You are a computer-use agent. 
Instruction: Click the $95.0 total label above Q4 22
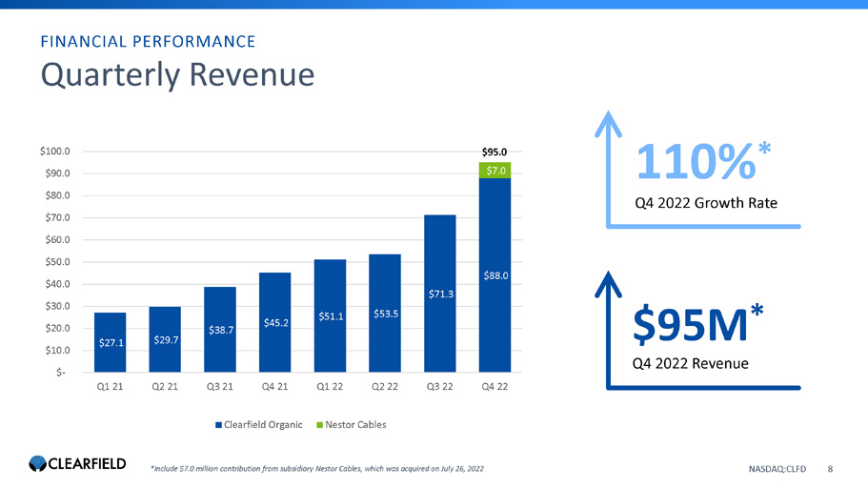tap(495, 151)
